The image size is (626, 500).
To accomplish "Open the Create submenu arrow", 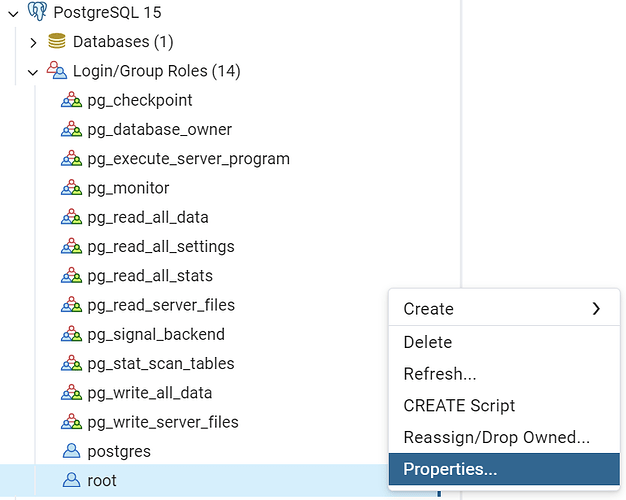I will pos(596,308).
